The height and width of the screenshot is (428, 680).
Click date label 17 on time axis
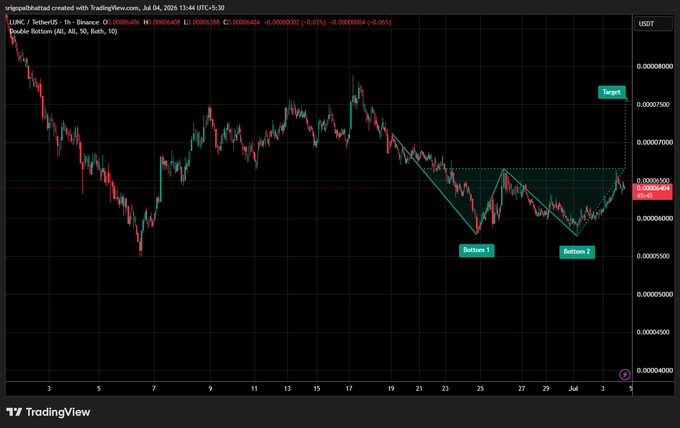pos(349,389)
